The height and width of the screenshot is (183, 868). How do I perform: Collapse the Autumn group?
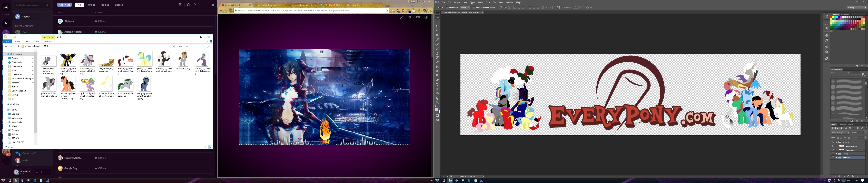[x=837, y=142]
